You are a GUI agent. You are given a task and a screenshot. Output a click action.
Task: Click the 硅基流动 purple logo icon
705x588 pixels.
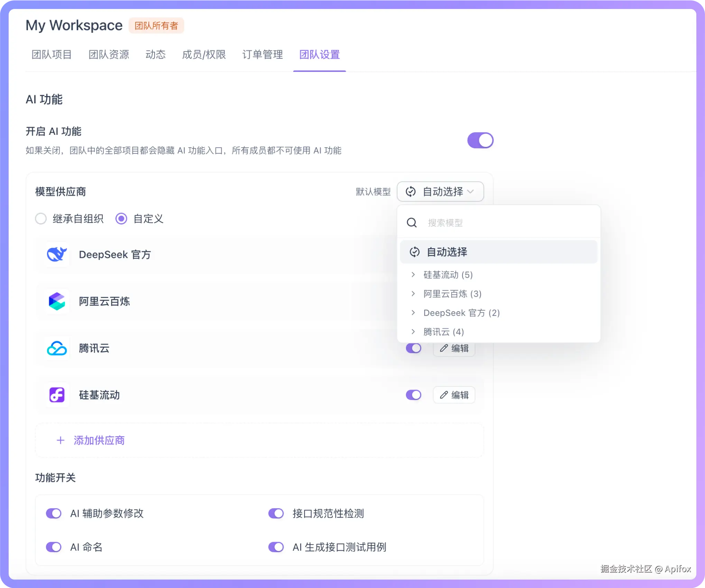coord(57,395)
